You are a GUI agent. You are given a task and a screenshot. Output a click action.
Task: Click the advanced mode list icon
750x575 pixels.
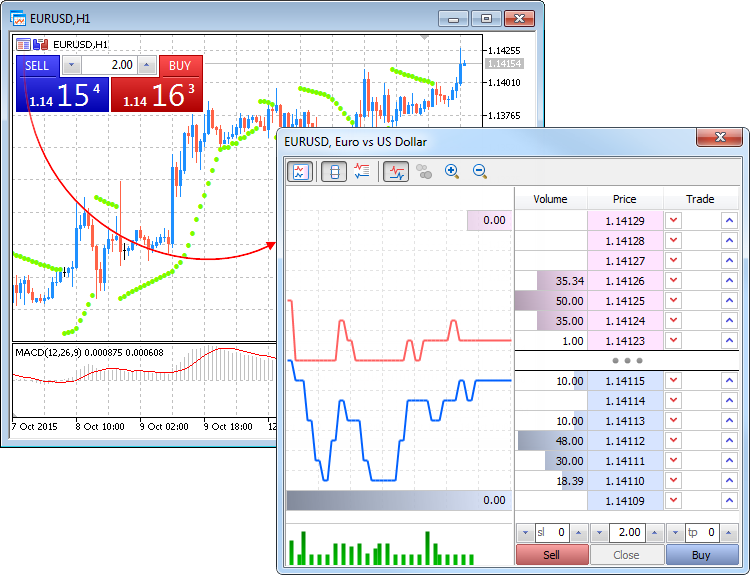(362, 171)
